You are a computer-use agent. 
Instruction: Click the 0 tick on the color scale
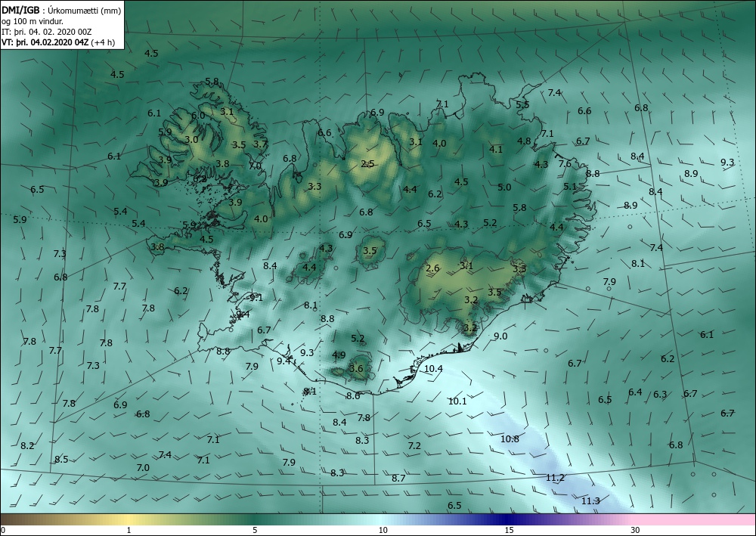click(x=3, y=530)
